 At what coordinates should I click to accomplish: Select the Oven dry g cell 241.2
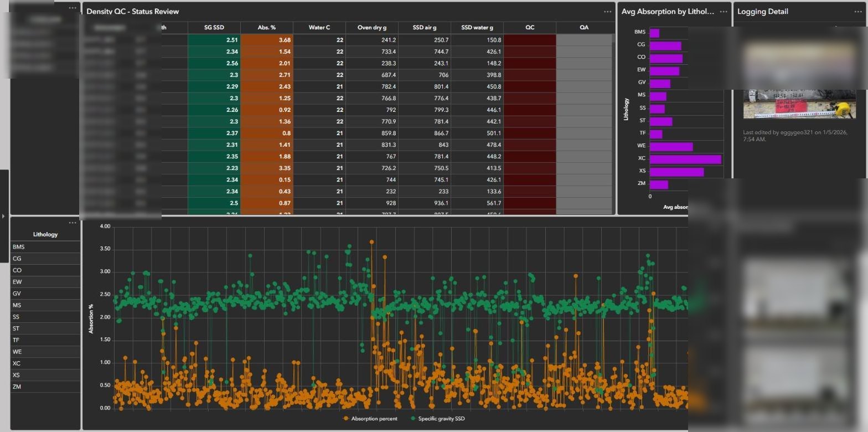(372, 40)
